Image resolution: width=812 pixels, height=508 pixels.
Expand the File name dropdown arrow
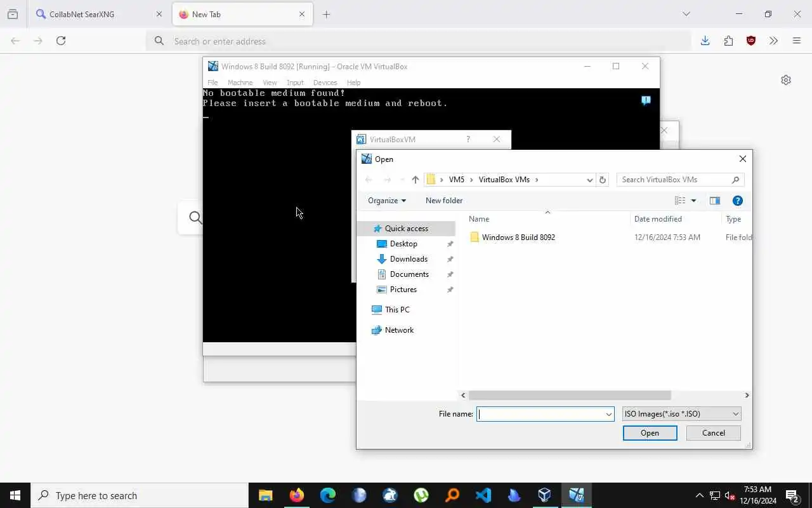pyautogui.click(x=609, y=414)
